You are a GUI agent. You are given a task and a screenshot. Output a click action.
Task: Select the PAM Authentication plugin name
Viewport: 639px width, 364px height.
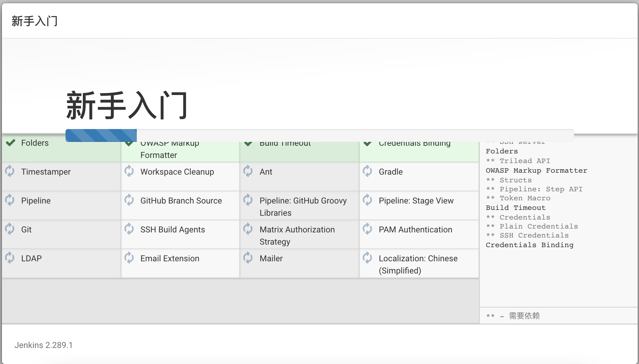(x=416, y=230)
